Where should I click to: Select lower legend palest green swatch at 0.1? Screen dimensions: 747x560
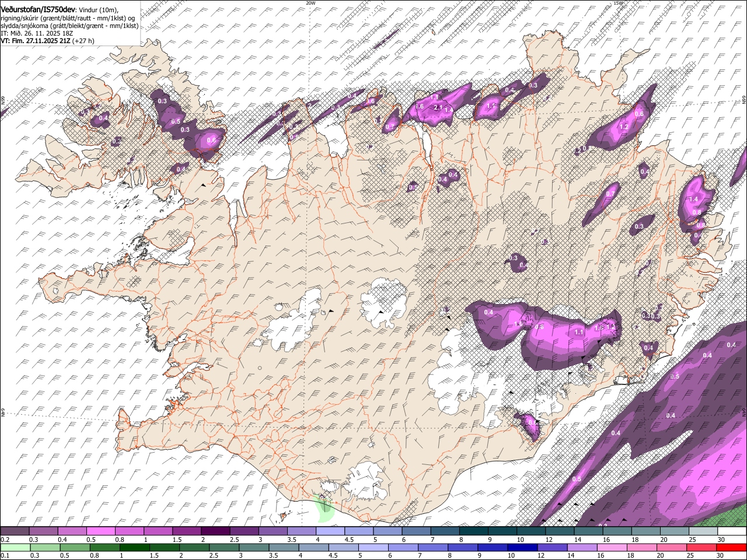pyautogui.click(x=15, y=547)
